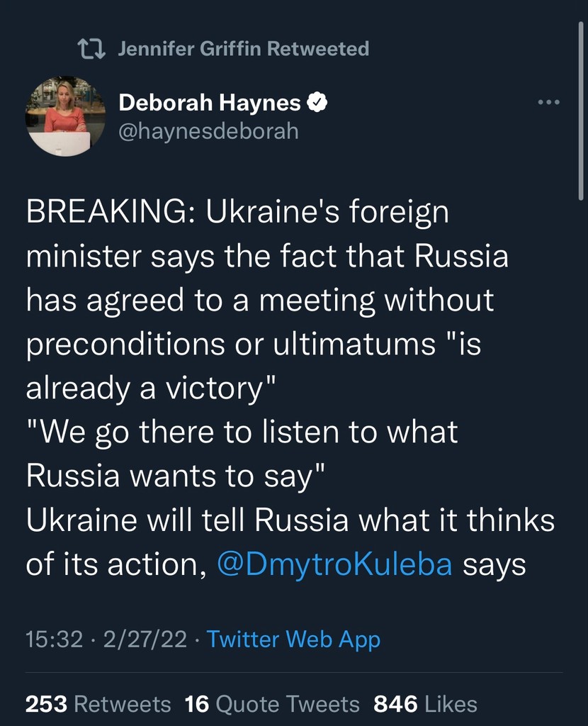This screenshot has width=588, height=726.
Task: Click the "Ukraine will tell Russia" line
Action: click(290, 520)
